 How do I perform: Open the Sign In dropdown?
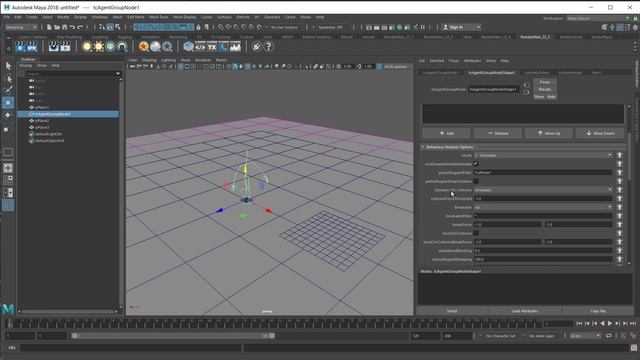click(x=462, y=27)
